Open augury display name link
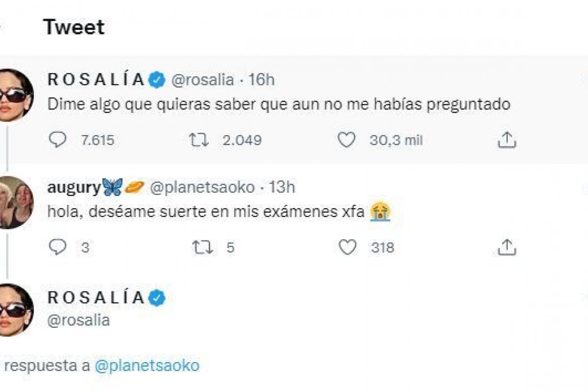Screen dimensions: 588x392 pyautogui.click(x=73, y=187)
